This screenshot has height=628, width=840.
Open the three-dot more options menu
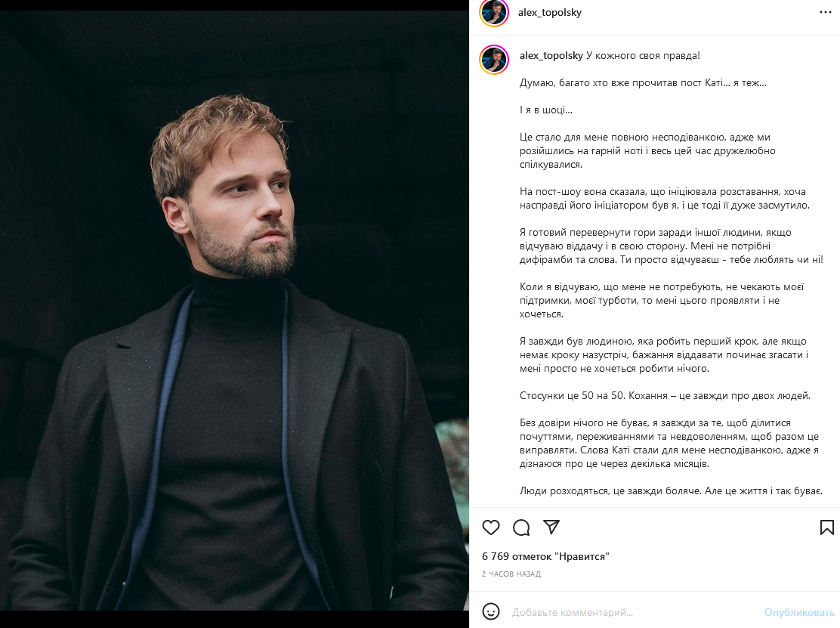[826, 13]
